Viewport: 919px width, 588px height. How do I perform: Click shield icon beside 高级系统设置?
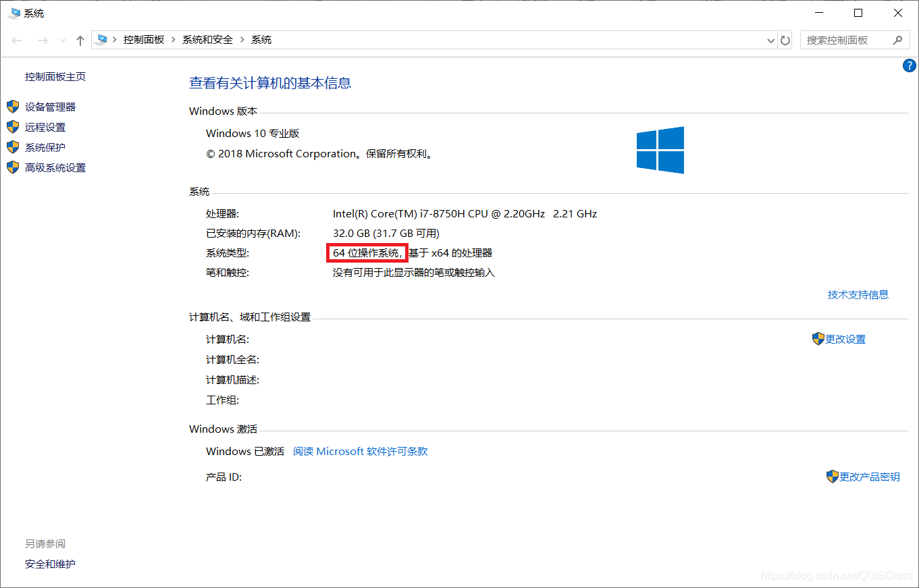[13, 167]
